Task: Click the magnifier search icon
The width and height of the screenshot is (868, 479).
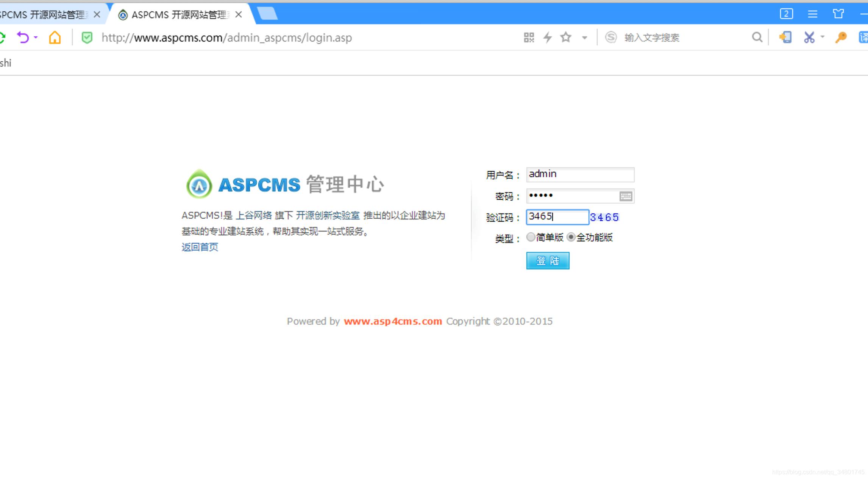Action: pyautogui.click(x=757, y=37)
